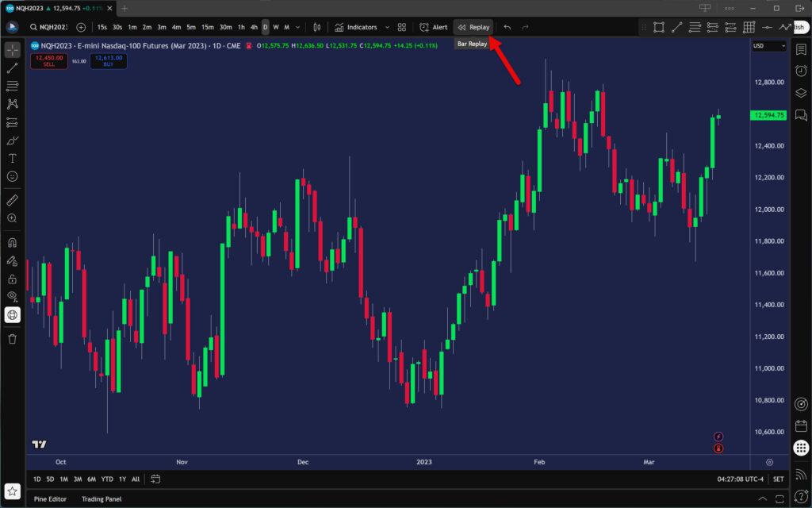Click the Bar Replay button
Screen dimensions: 812x508
pyautogui.click(x=473, y=27)
